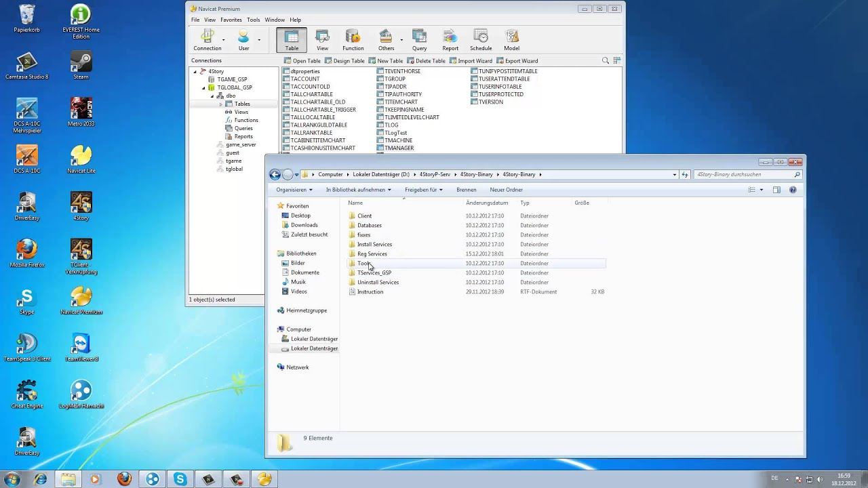
Task: Select the TACCOUNT table in Navicat
Action: point(305,79)
